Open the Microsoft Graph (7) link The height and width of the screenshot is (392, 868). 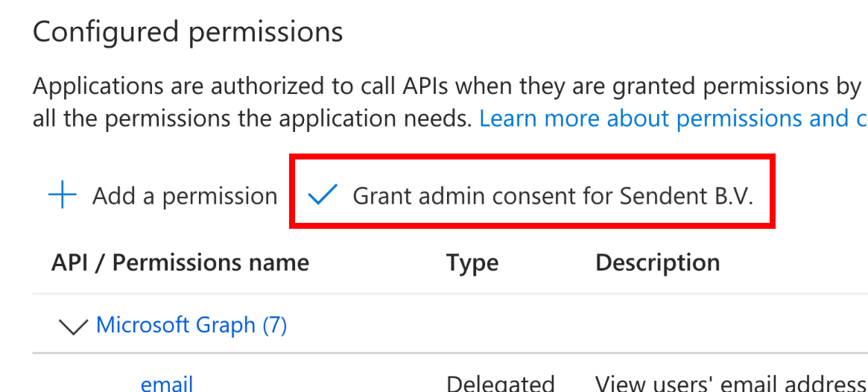(191, 325)
